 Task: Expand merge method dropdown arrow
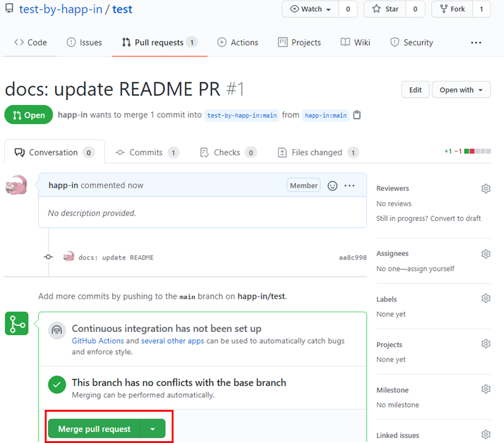(x=153, y=429)
